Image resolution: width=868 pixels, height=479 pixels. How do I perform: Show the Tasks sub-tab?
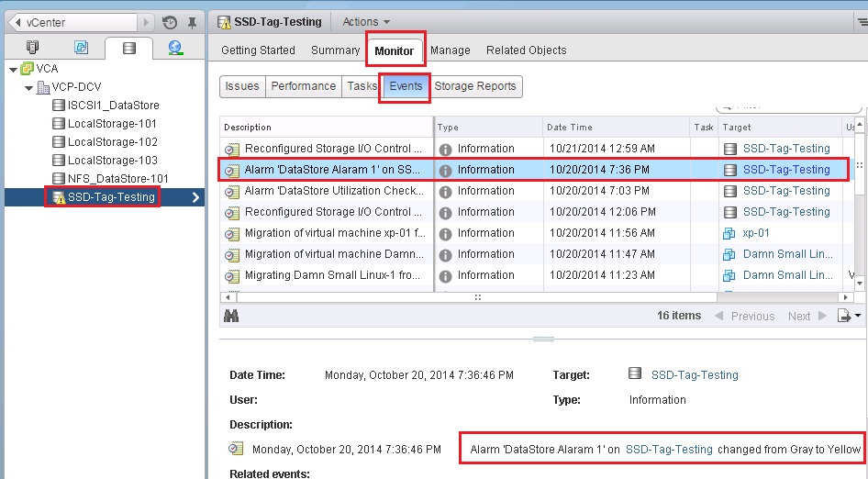(x=362, y=86)
